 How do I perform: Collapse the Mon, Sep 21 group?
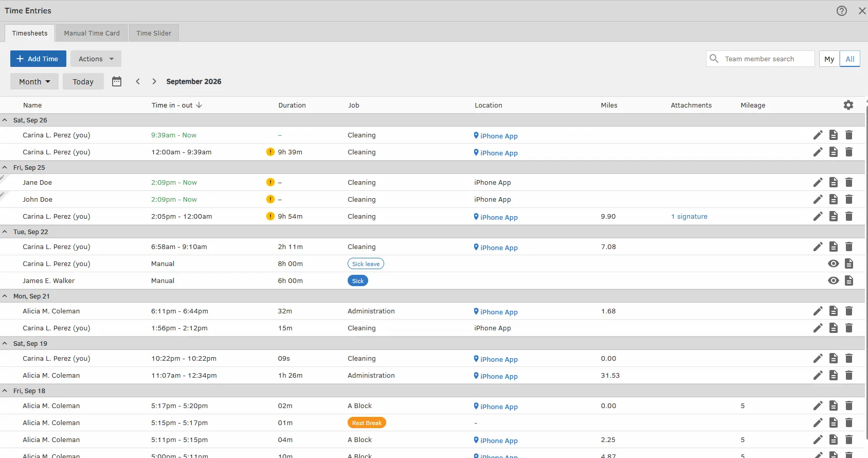(5, 296)
